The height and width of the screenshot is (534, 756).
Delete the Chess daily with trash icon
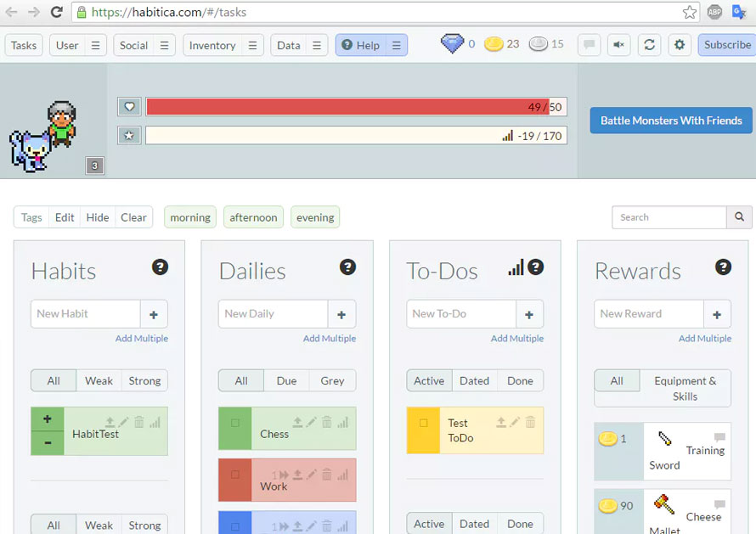(327, 422)
